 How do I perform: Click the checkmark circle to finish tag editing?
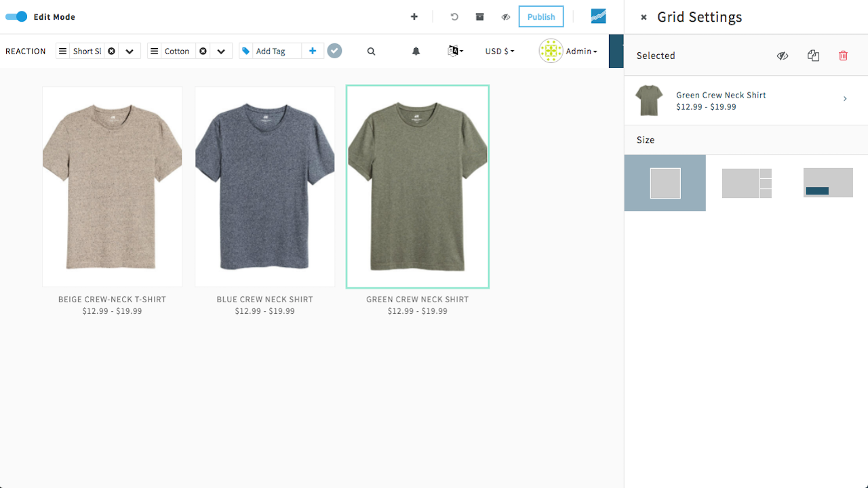click(334, 51)
